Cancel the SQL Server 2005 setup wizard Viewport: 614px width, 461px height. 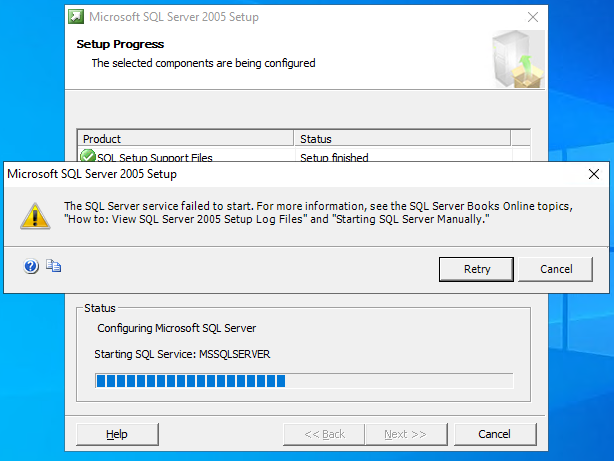coord(495,434)
